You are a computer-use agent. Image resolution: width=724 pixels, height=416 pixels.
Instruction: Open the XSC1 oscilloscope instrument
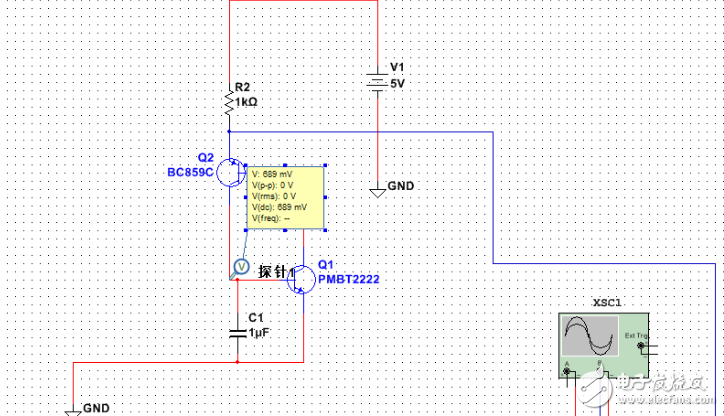604,345
